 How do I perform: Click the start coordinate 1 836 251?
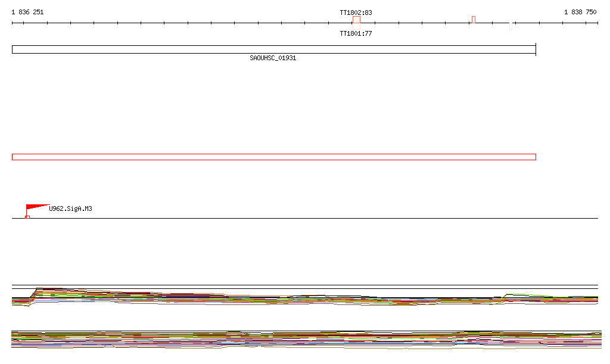(27, 12)
